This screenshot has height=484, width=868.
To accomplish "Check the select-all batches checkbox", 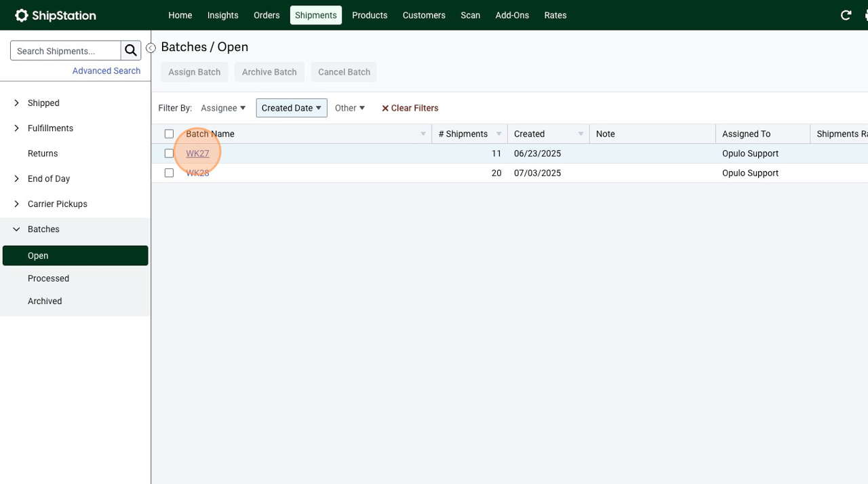I will [x=169, y=134].
